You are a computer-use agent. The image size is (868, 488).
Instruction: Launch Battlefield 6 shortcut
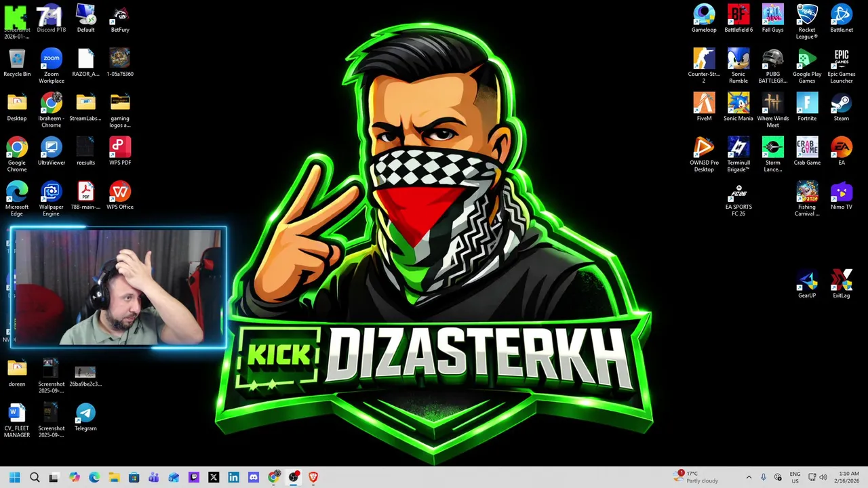(738, 18)
